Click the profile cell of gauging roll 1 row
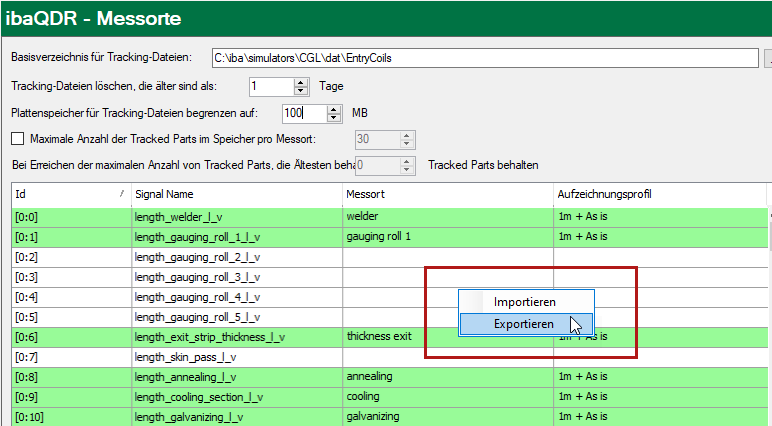Image resolution: width=772 pixels, height=426 pixels. point(660,237)
